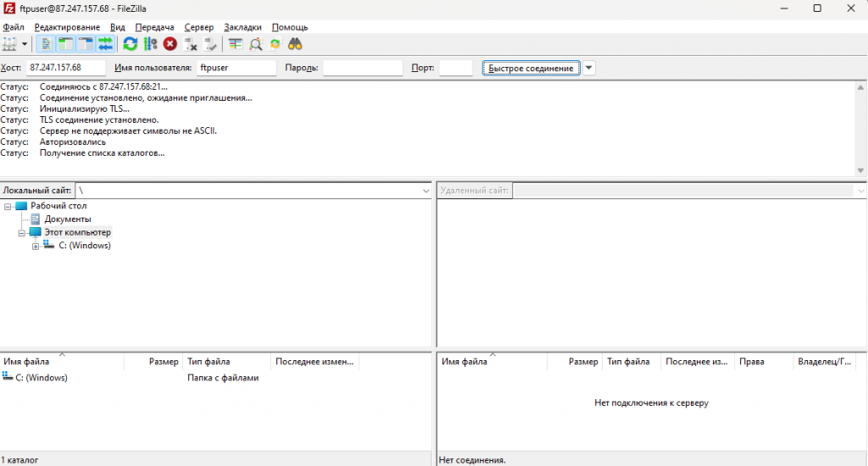The width and height of the screenshot is (868, 466).
Task: Minimize the FileZilla window
Action: [784, 8]
